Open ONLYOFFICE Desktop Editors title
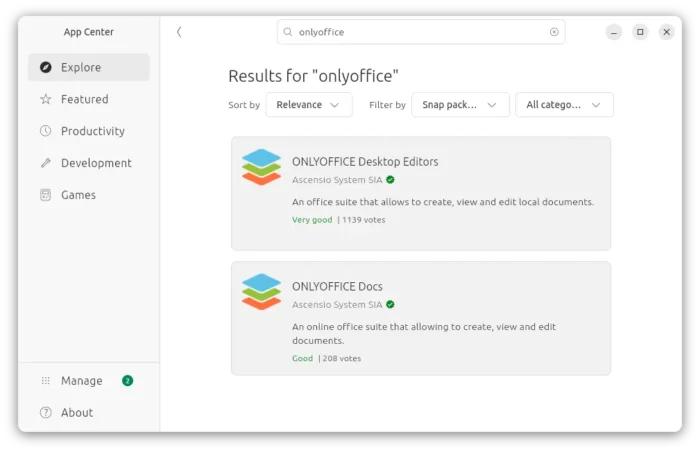Screen dimensions: 700x452 tap(365, 161)
